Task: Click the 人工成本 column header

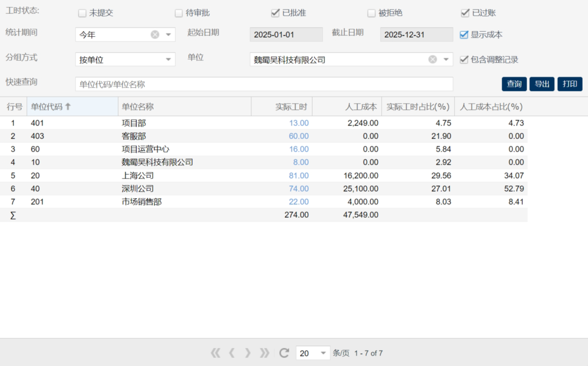Action: [347, 107]
